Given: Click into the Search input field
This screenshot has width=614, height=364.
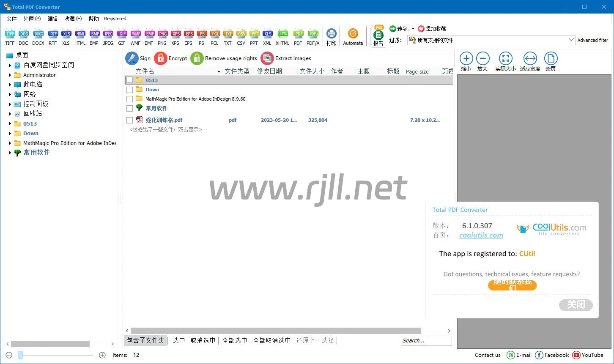Looking at the screenshot, I should tap(426, 340).
